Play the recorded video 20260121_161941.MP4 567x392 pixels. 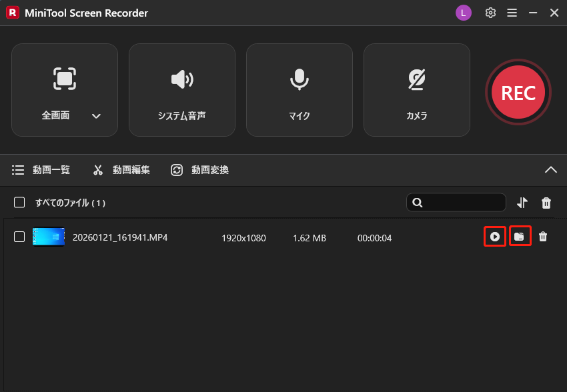(x=494, y=236)
